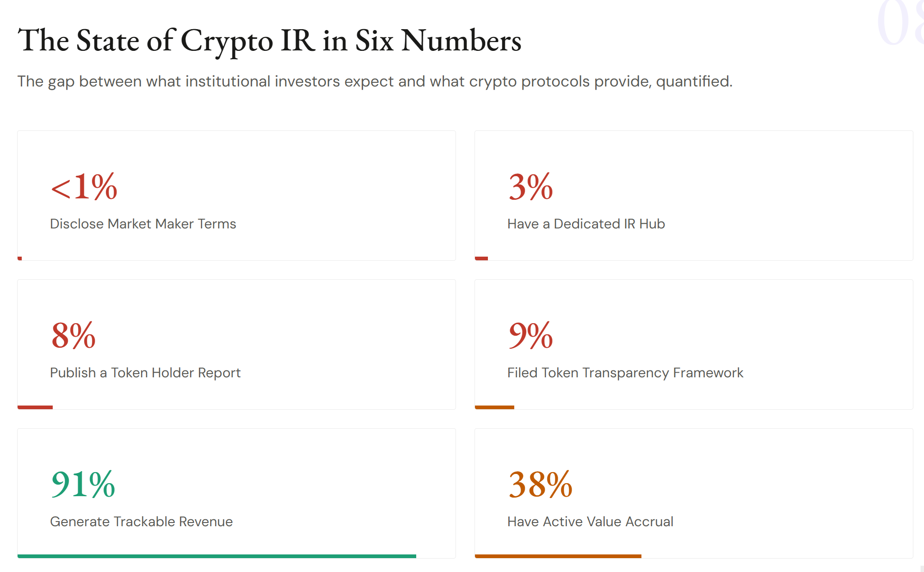The image size is (924, 572).
Task: Click the red '3%' statistic
Action: tap(530, 187)
